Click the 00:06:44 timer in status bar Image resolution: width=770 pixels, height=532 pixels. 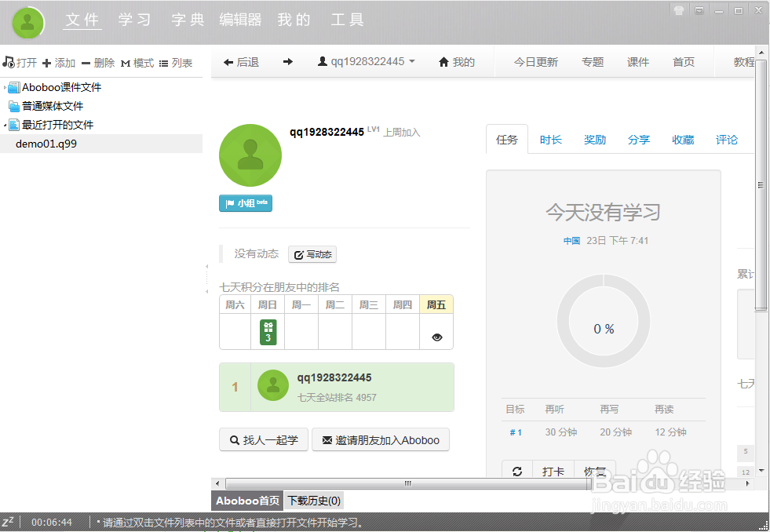52,522
